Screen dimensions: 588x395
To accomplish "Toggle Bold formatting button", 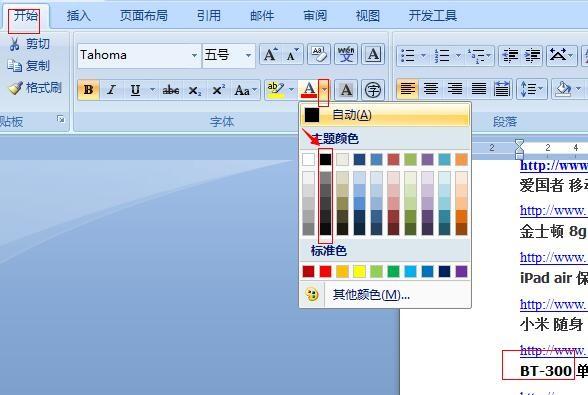I will tap(88, 90).
